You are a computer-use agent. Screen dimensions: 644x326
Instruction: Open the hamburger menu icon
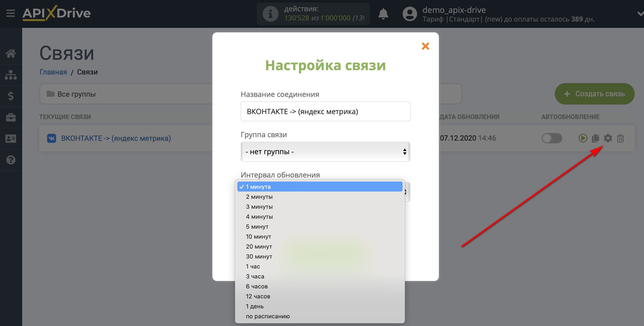pos(11,13)
